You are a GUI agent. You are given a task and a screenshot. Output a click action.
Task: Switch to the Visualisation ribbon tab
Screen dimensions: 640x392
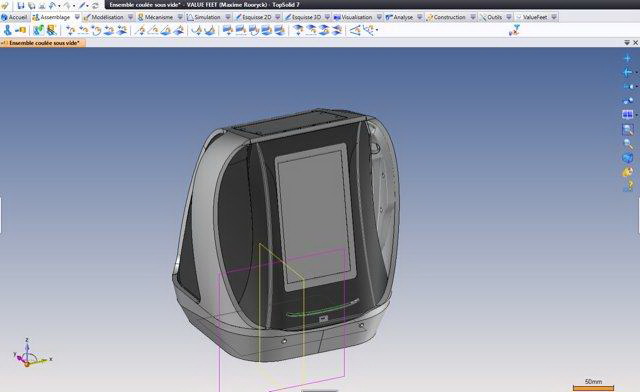pyautogui.click(x=353, y=17)
